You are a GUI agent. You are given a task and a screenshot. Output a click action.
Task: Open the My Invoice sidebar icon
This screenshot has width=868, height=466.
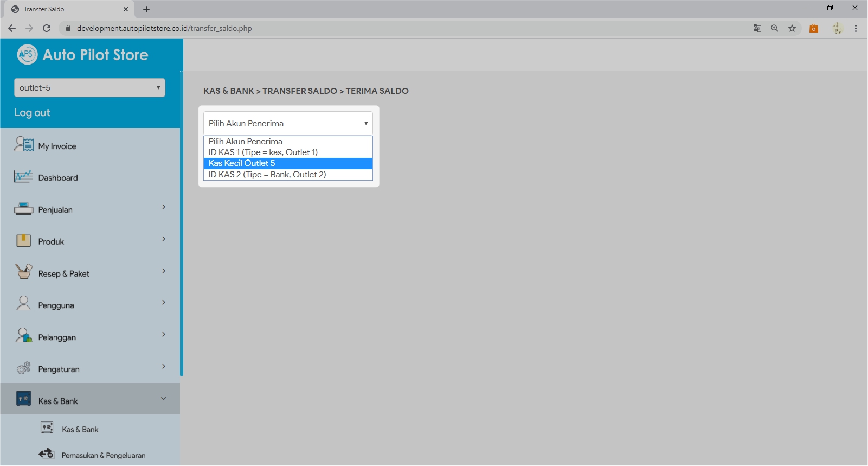[24, 145]
